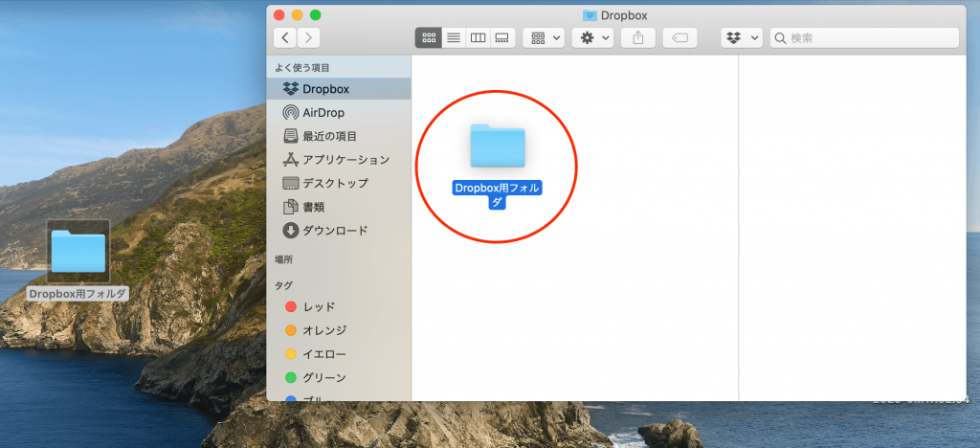This screenshot has width=980, height=448.
Task: Switch to icon view in the toolbar
Action: [x=428, y=38]
